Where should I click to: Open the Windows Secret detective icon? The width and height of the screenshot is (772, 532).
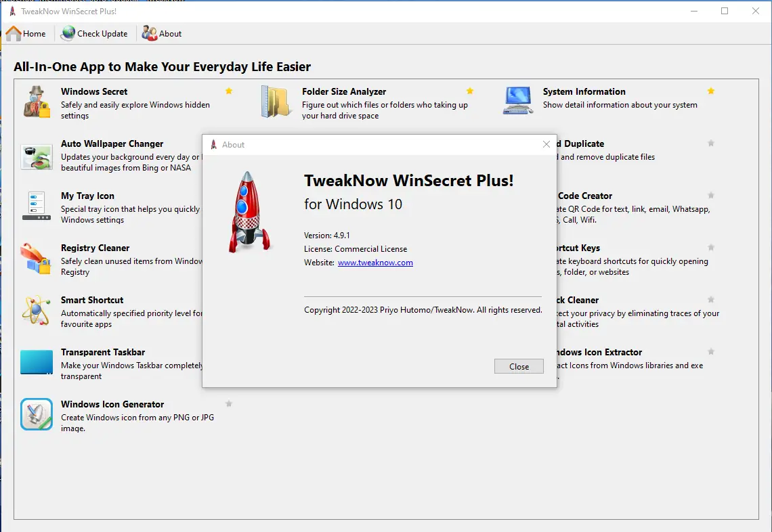[37, 102]
